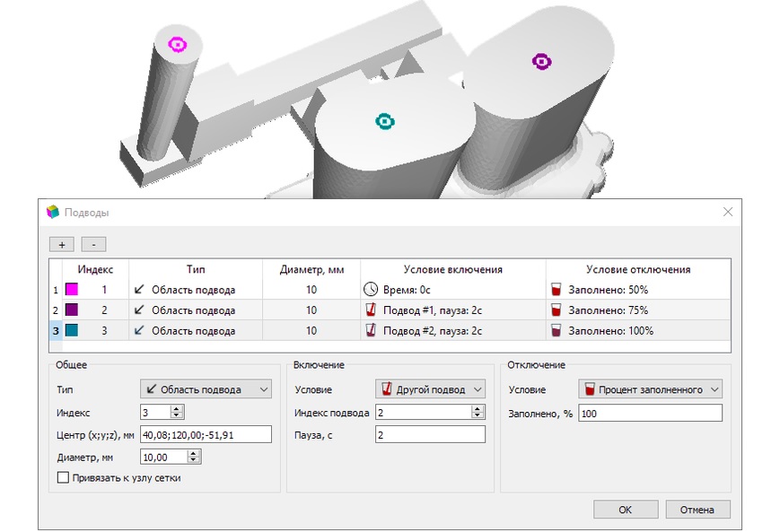This screenshot has height=532, width=780.
Task: Expand the 'Процент заполненного' dropdown
Action: 650,389
